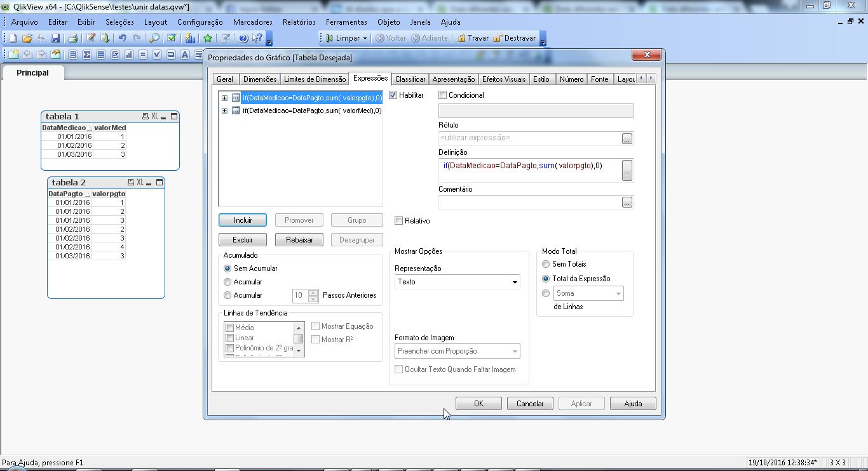Save the document with the floppy icon
The height and width of the screenshot is (471, 868).
[x=55, y=38]
